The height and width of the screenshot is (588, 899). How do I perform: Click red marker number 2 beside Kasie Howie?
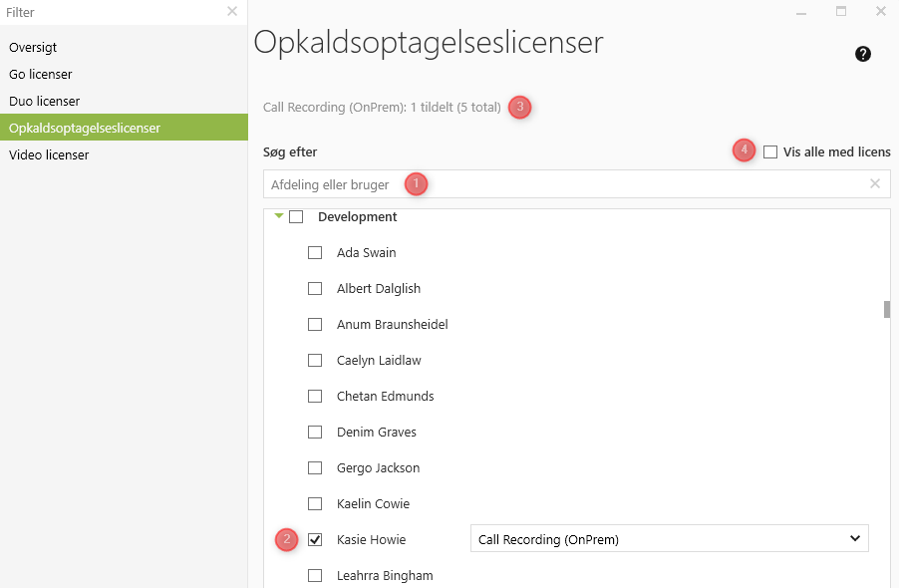pyautogui.click(x=287, y=539)
